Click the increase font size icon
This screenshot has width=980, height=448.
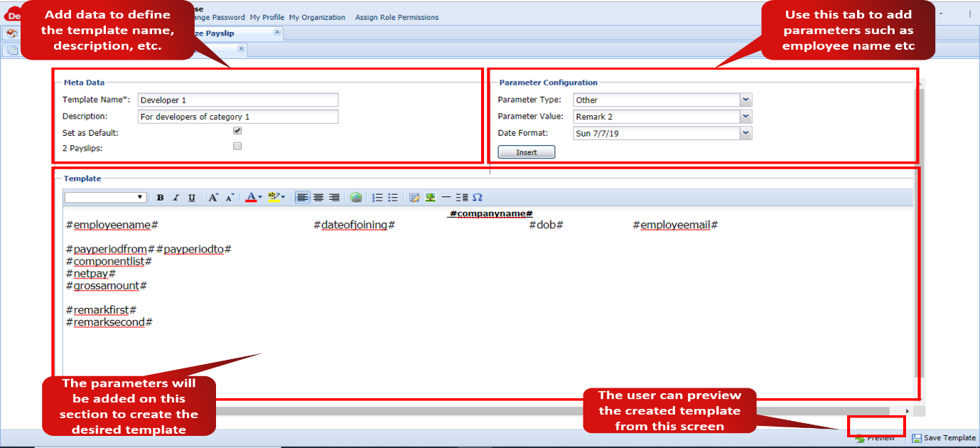213,197
